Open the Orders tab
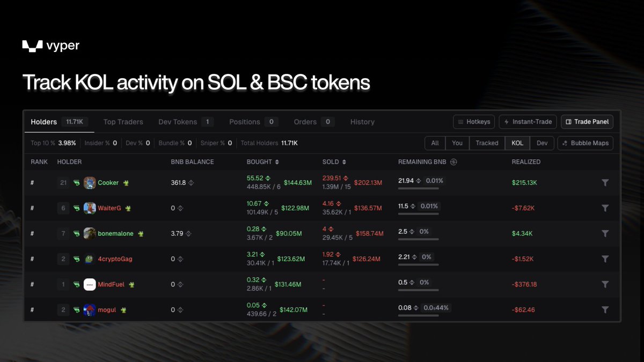 click(314, 122)
